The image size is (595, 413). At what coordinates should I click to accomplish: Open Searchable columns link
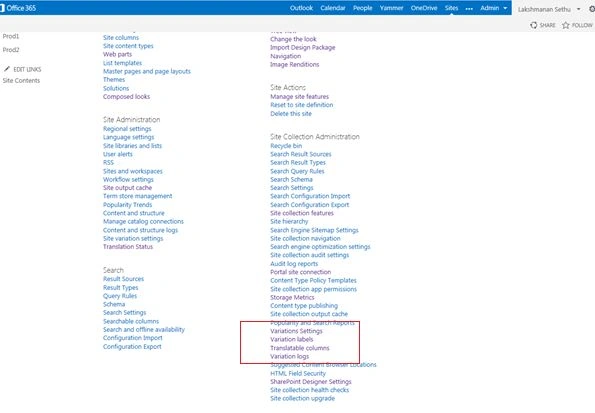pos(131,322)
